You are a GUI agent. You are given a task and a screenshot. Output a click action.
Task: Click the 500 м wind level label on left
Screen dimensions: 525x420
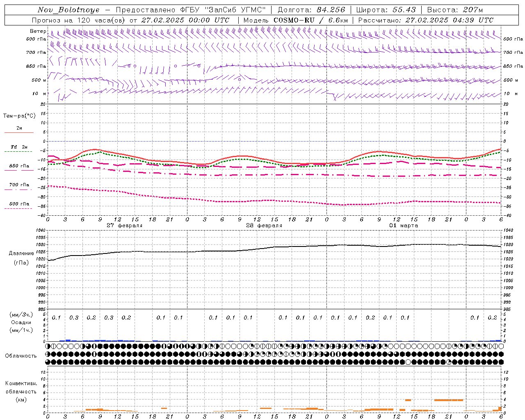39,80
